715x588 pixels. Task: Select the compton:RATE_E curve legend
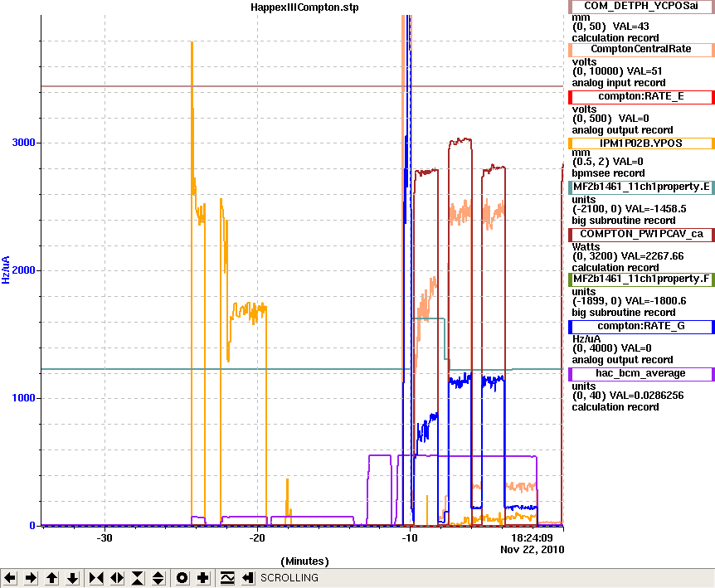click(x=641, y=97)
